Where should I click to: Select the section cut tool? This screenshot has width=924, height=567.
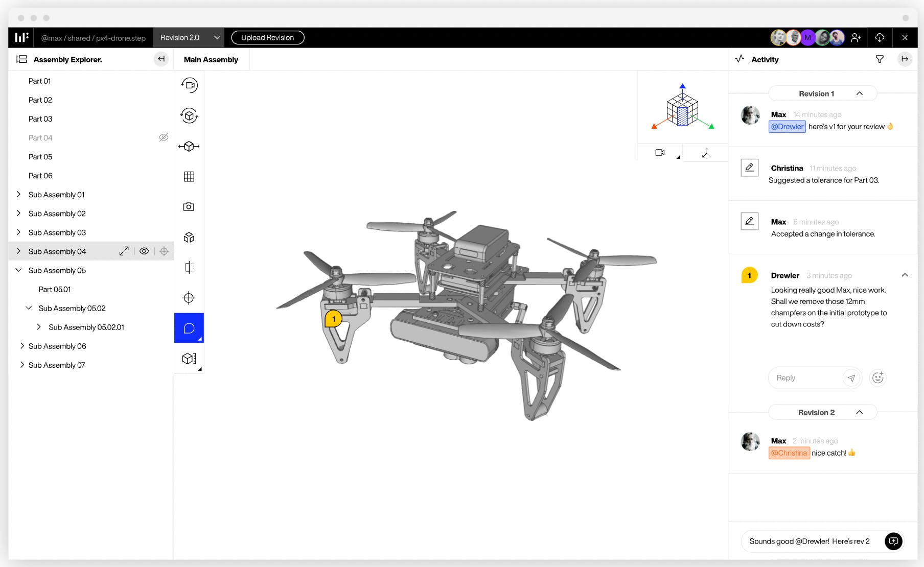[x=189, y=268]
